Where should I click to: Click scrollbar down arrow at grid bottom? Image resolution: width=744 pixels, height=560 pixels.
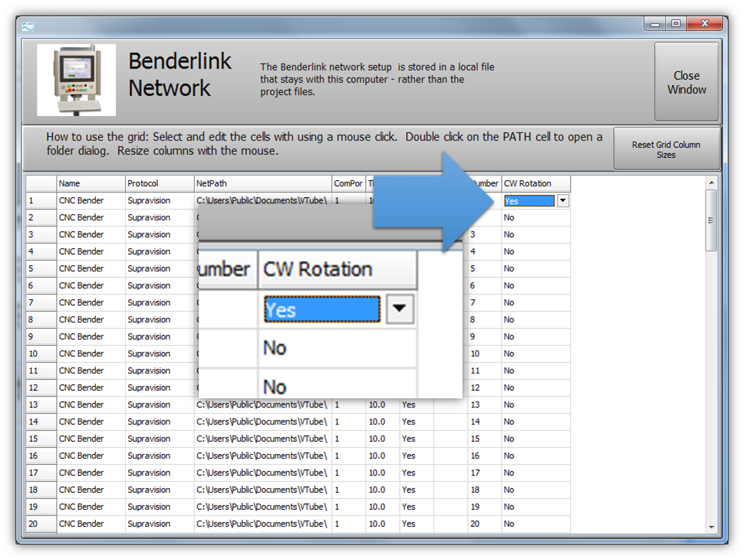(x=712, y=527)
